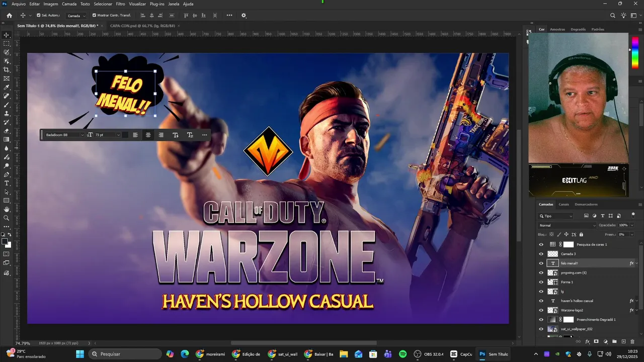Select the Pen tool
644x362 pixels.
click(x=7, y=174)
